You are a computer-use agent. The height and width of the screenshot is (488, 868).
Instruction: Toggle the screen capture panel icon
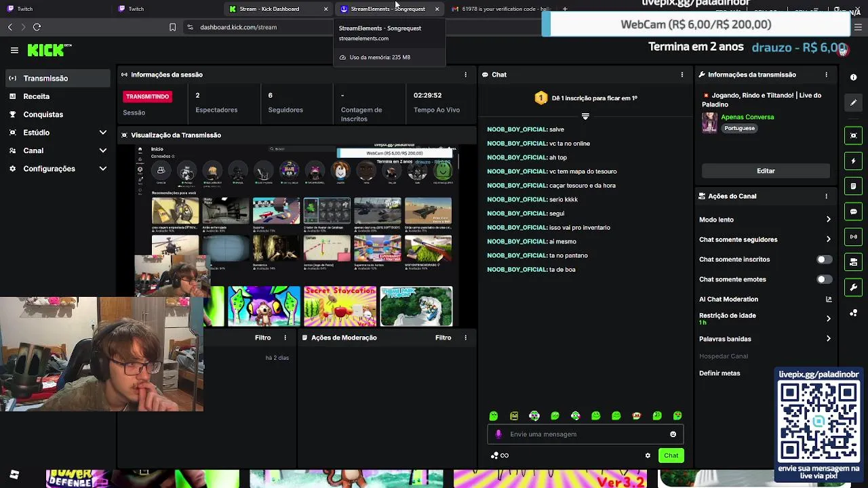click(x=853, y=136)
